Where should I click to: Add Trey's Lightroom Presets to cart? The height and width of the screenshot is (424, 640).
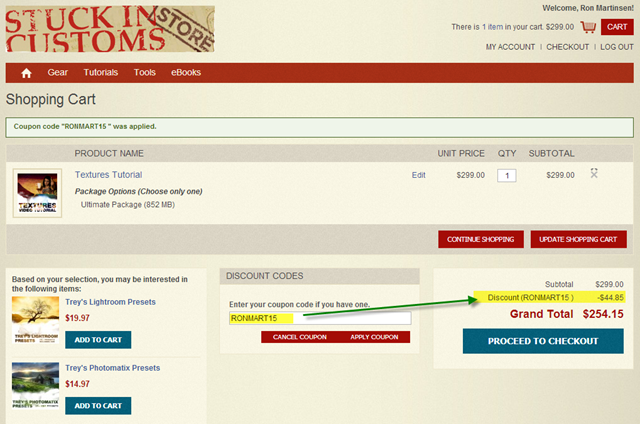98,340
